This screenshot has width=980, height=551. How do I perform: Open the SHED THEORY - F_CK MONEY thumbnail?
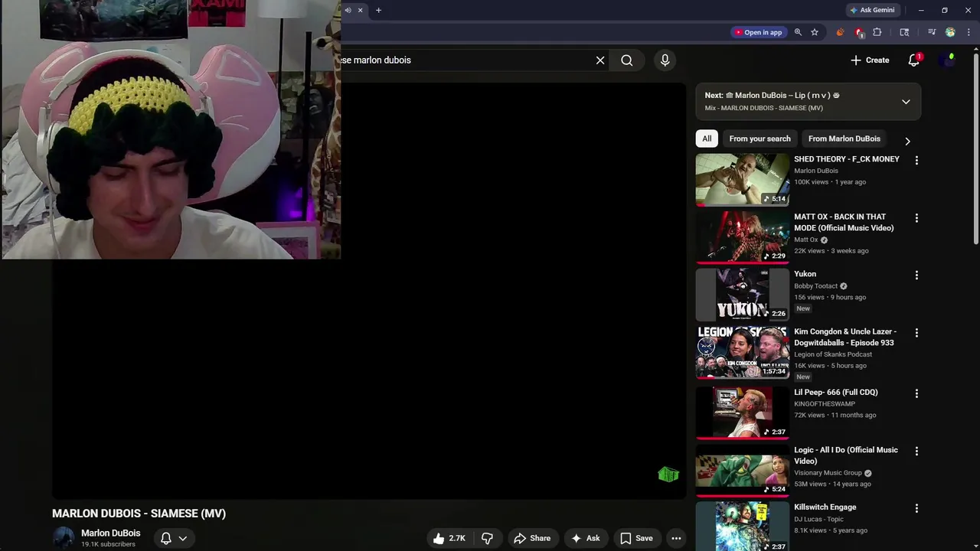pos(742,180)
